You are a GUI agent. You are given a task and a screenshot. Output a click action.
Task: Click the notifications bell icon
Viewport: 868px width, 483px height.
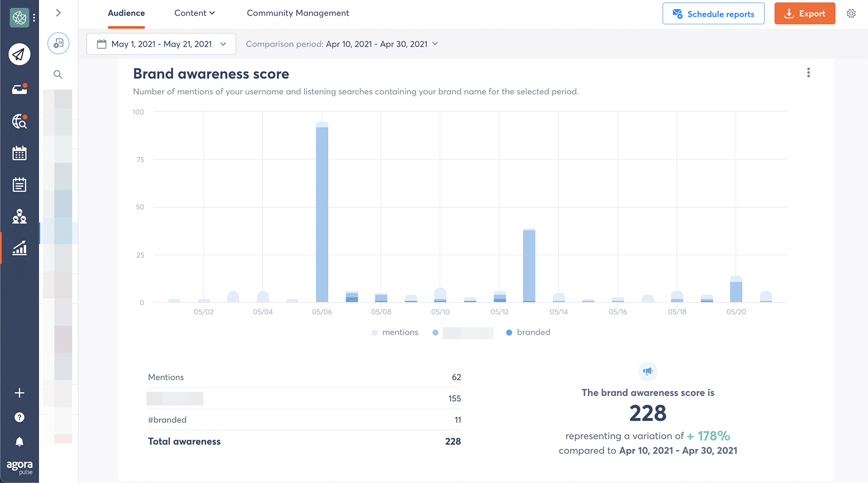[20, 442]
